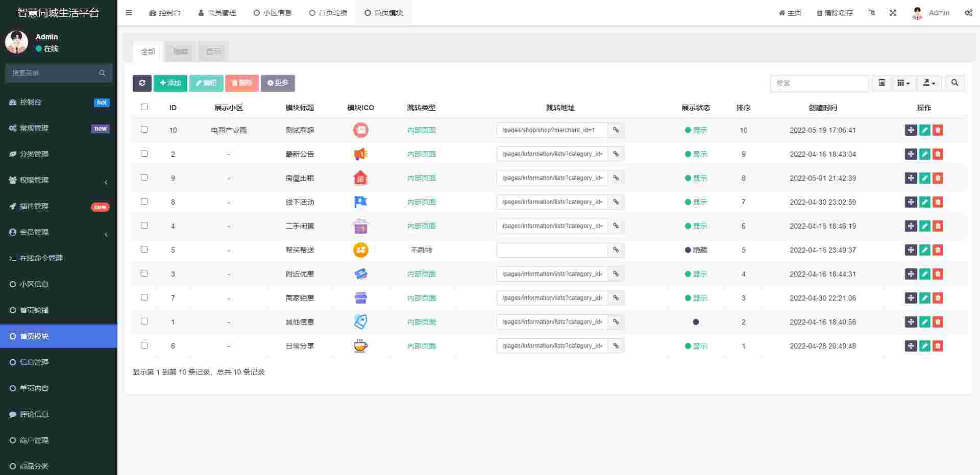Click the refresh table icon button

pos(142,83)
